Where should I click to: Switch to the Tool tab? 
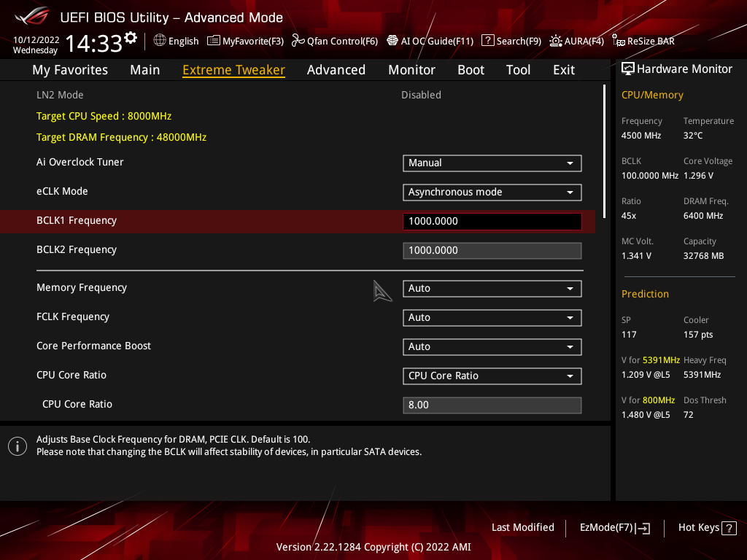(x=518, y=70)
